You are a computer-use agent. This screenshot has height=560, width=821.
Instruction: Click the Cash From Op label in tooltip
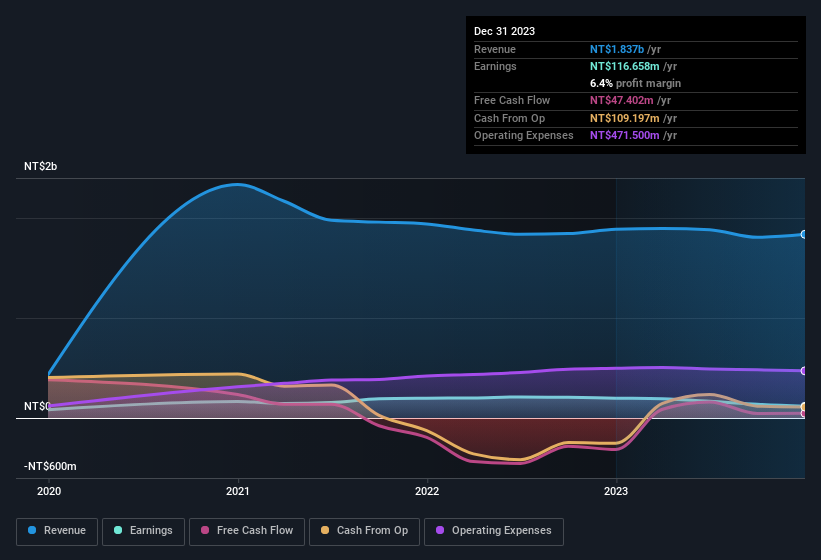pos(509,118)
